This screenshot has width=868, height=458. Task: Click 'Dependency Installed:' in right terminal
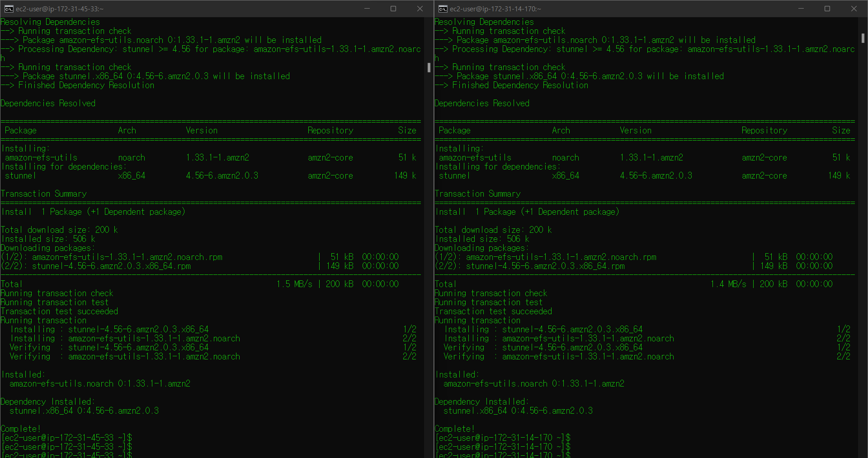(x=482, y=402)
